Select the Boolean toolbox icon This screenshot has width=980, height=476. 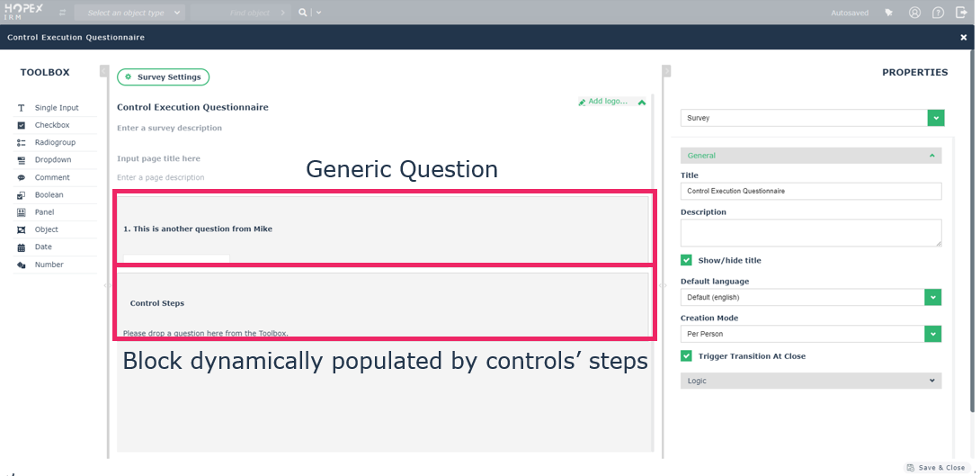(22, 195)
